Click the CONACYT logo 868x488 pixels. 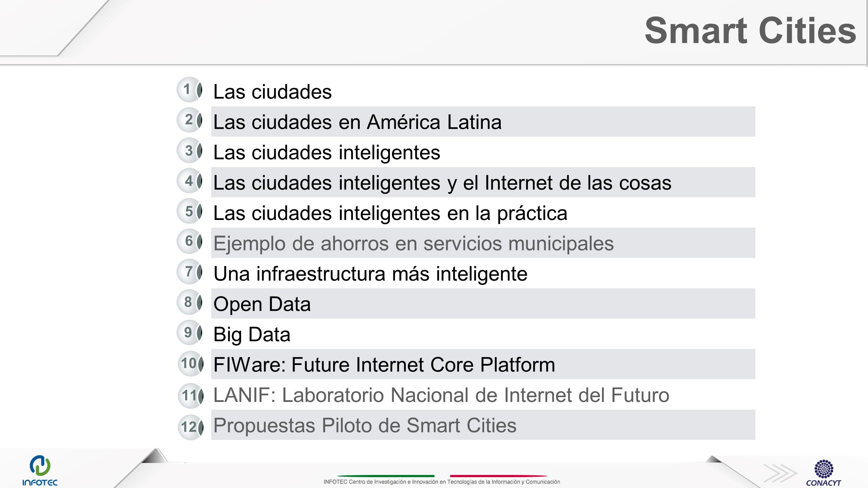point(824,473)
